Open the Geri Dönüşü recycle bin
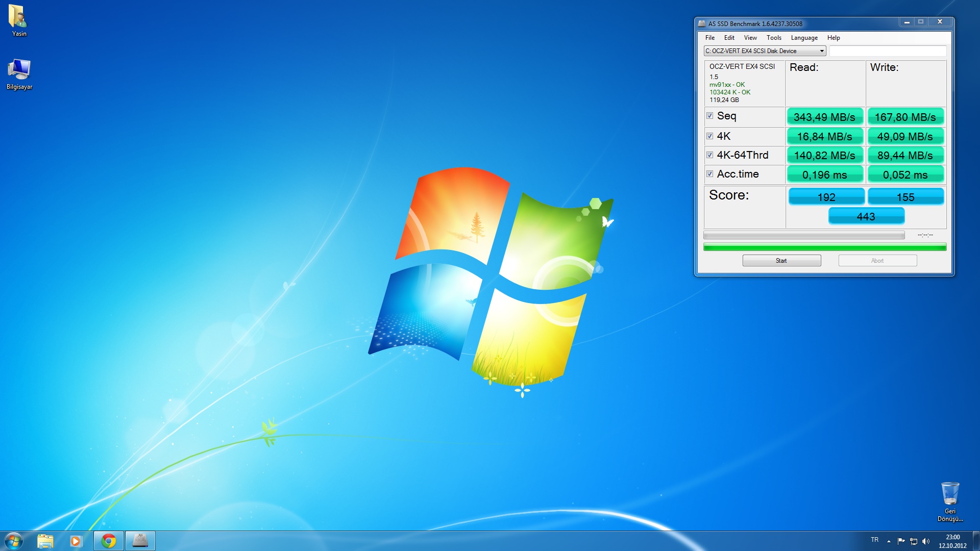The height and width of the screenshot is (551, 980). pyautogui.click(x=950, y=502)
